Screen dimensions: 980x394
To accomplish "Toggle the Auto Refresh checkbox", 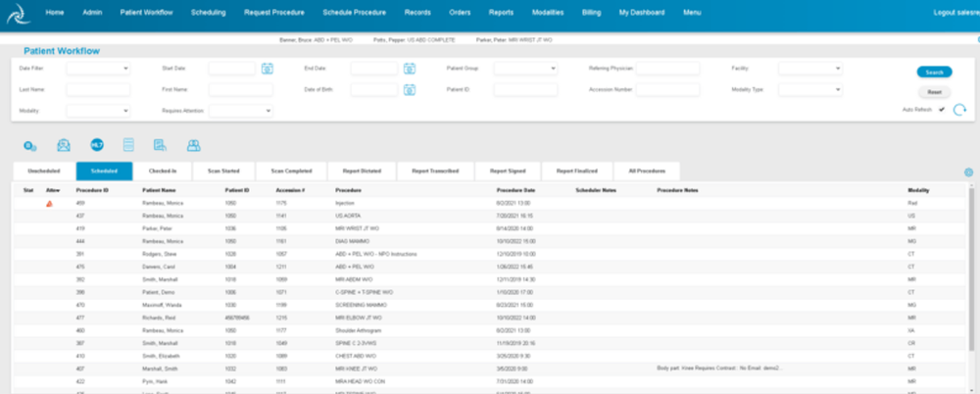I will click(x=941, y=110).
